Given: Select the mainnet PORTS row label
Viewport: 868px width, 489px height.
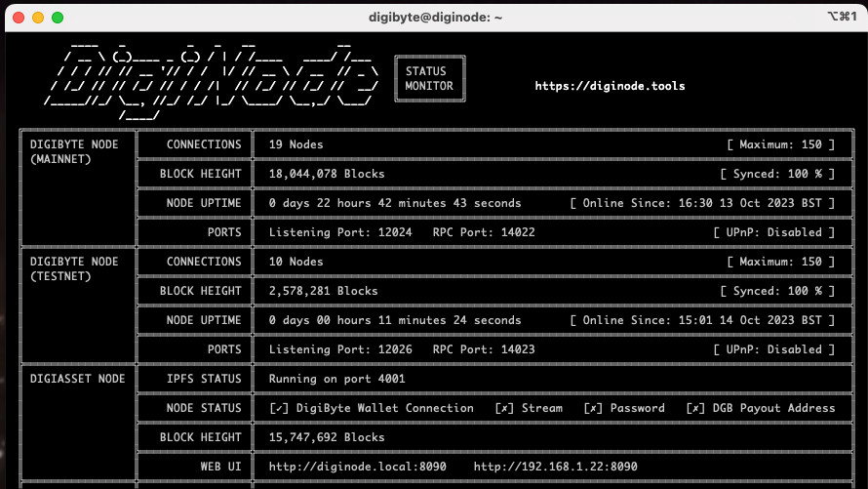Looking at the screenshot, I should (x=224, y=232).
